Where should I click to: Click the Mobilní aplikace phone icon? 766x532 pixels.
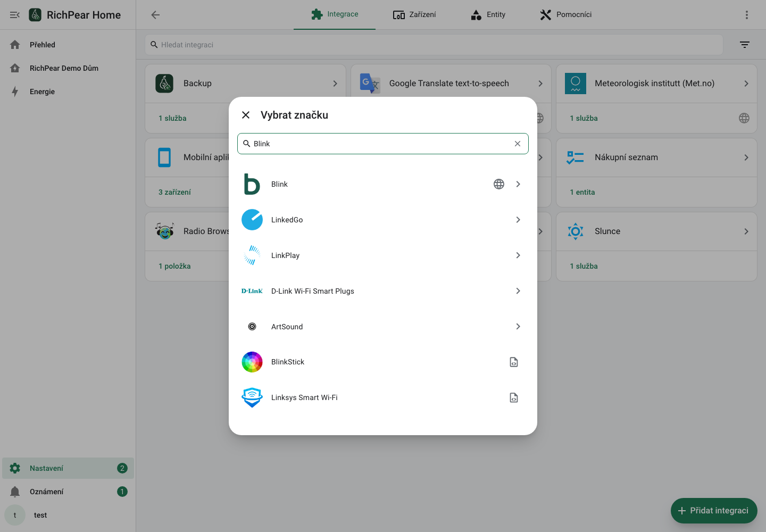pyautogui.click(x=164, y=157)
